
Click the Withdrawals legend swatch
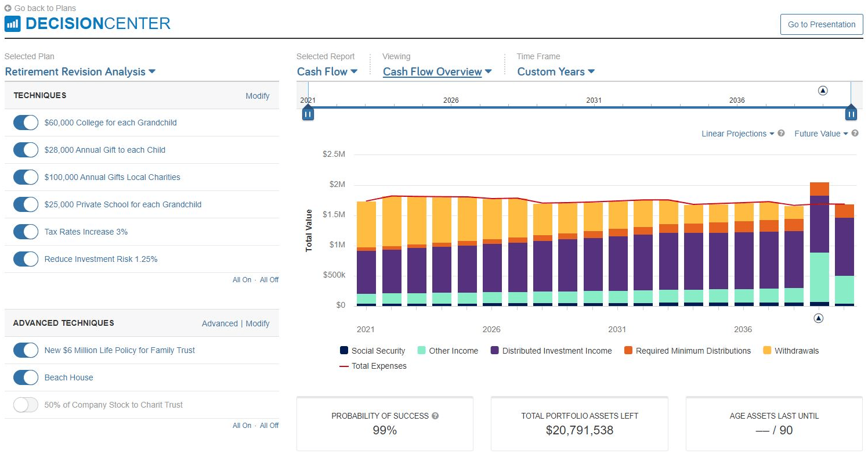point(767,351)
